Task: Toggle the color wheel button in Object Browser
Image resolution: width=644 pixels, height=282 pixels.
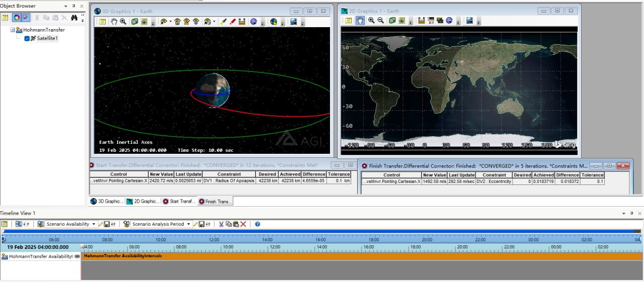Action: pos(17,18)
